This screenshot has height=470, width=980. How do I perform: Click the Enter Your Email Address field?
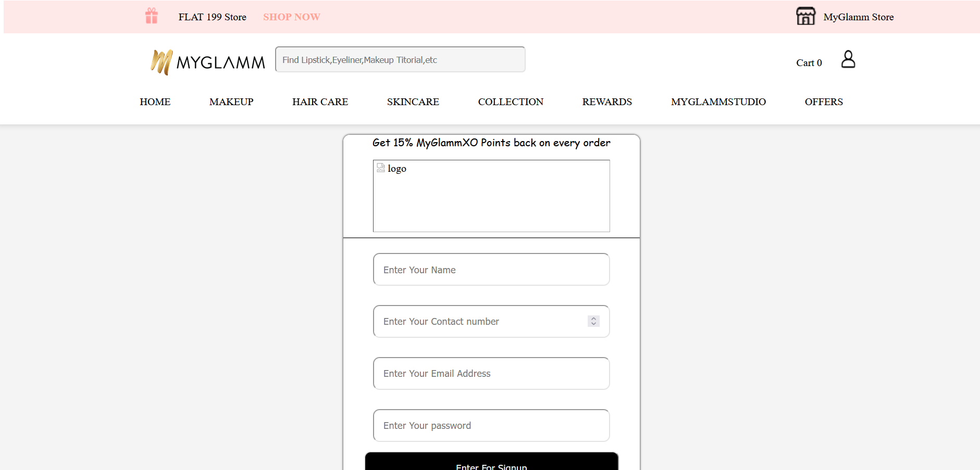(491, 373)
